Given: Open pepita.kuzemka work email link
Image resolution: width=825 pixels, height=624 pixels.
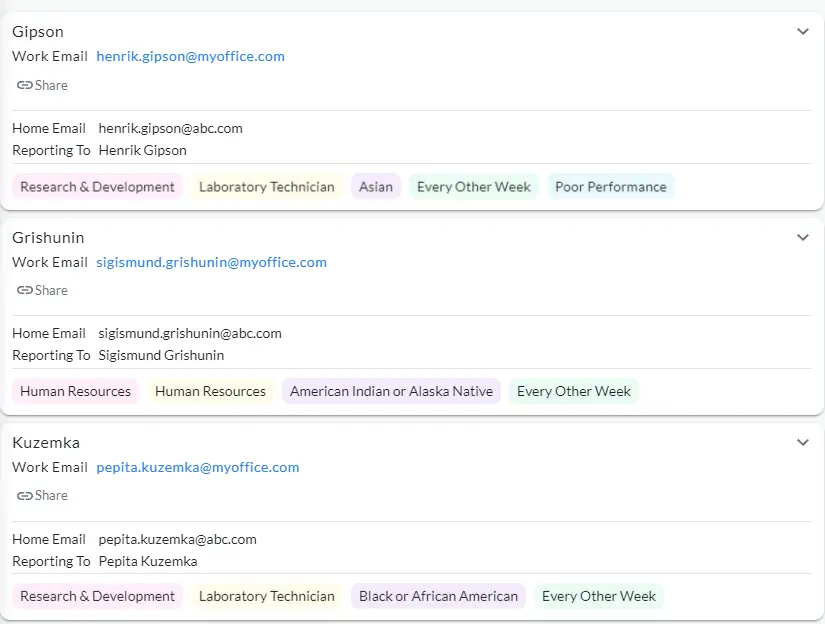Looking at the screenshot, I should (197, 467).
